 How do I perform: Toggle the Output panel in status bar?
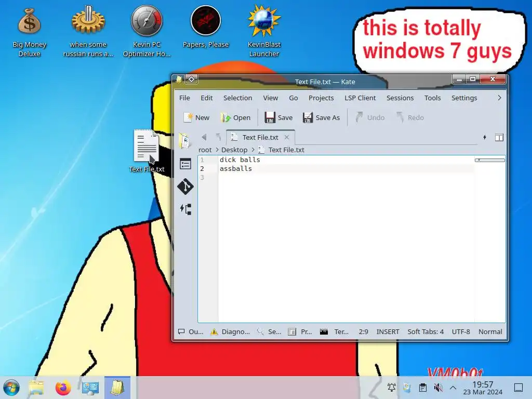point(191,332)
